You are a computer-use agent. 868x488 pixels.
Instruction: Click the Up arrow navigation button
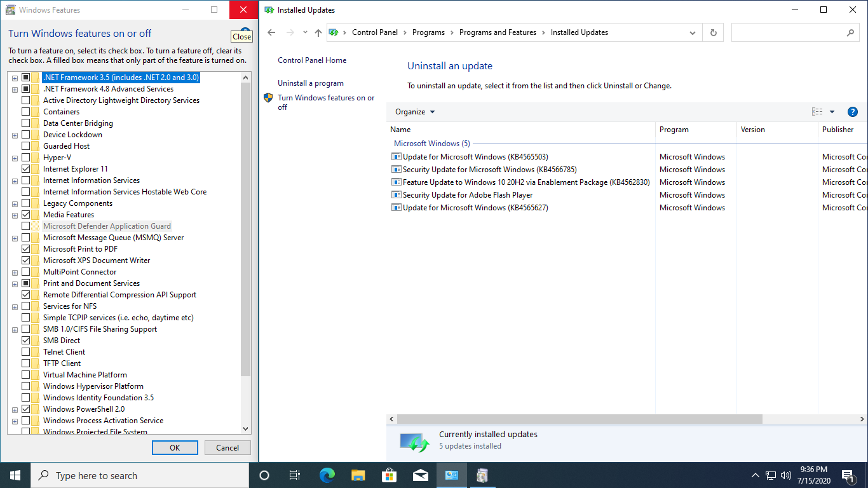point(318,32)
